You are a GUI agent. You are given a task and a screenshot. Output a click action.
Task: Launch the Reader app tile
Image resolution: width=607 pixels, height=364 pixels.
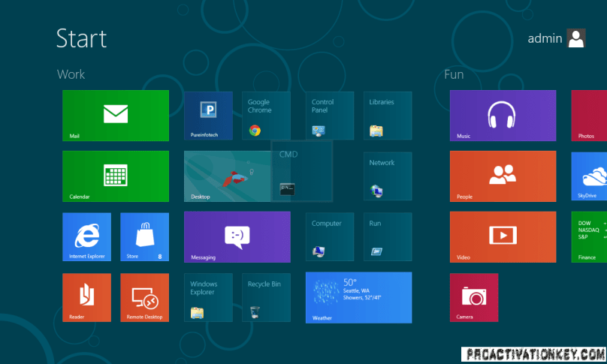tap(86, 297)
